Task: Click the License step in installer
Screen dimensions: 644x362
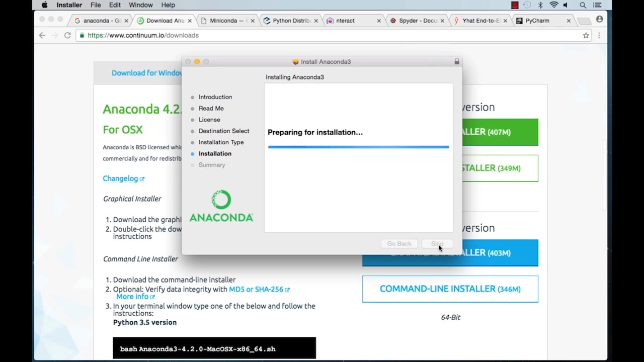Action: (x=209, y=120)
